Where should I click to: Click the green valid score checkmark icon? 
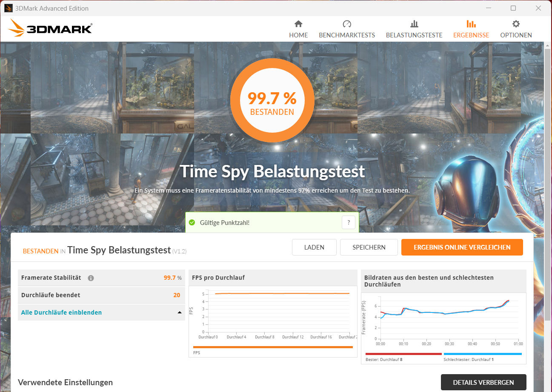pos(192,222)
